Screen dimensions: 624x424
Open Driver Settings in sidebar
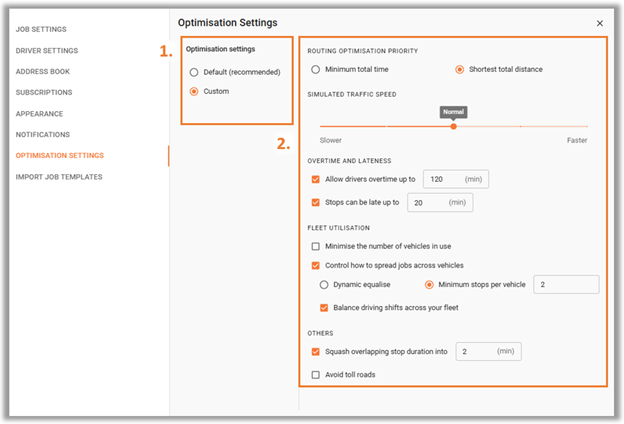coord(47,51)
